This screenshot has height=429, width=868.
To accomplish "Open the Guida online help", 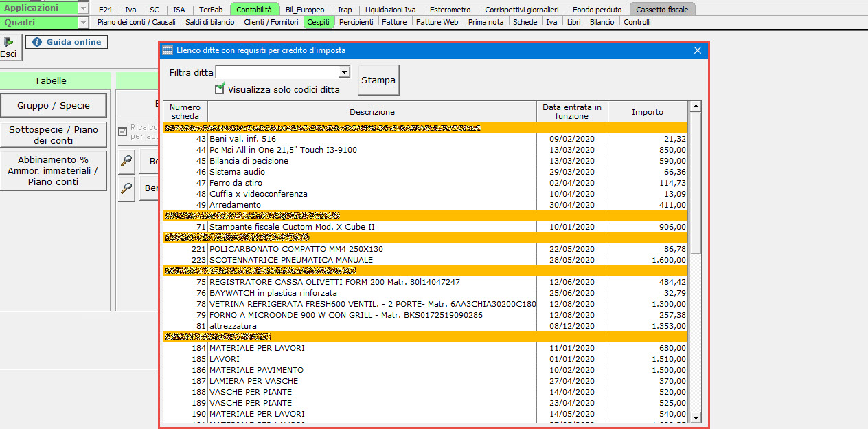I will pyautogui.click(x=67, y=42).
